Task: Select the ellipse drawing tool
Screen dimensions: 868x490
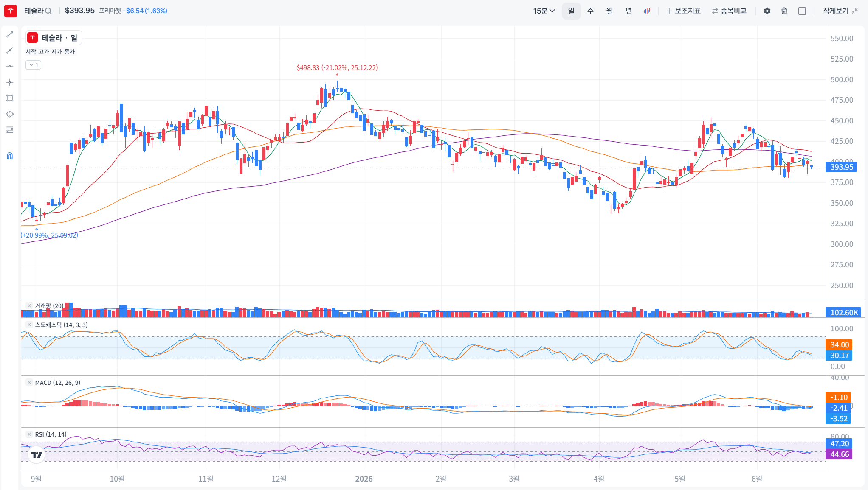Action: coord(10,114)
